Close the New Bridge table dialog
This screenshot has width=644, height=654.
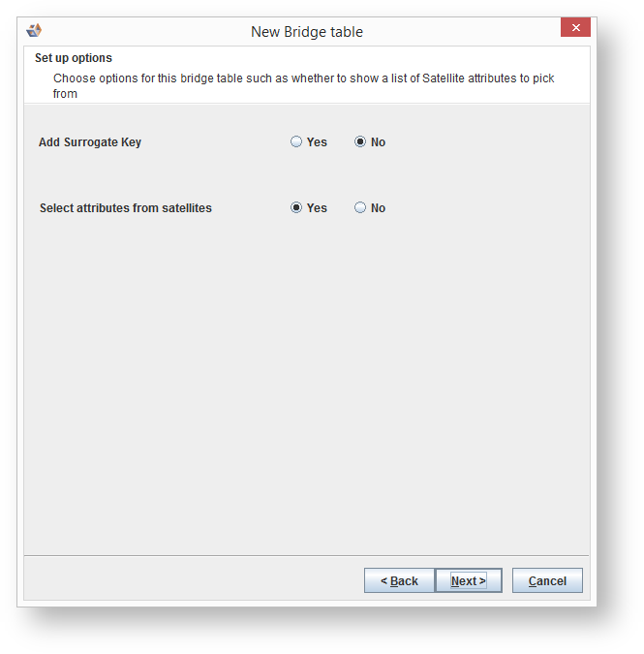click(575, 28)
